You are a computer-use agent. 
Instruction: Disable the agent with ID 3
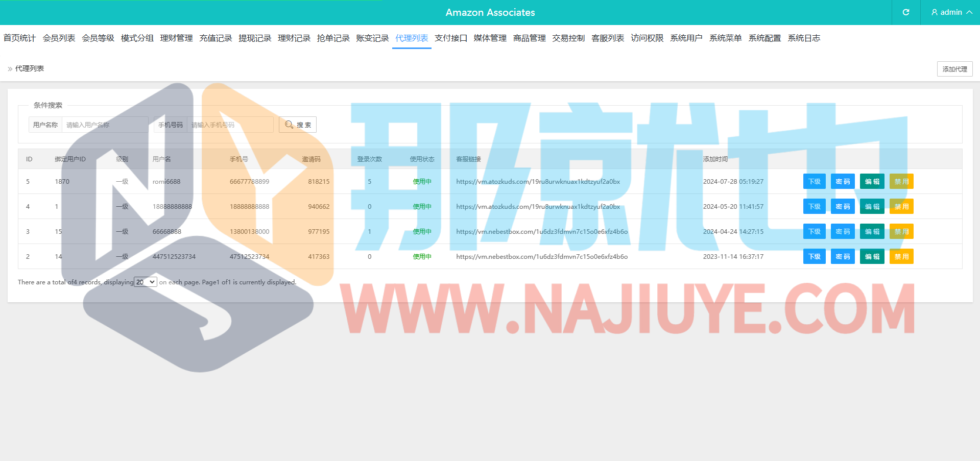pyautogui.click(x=901, y=232)
